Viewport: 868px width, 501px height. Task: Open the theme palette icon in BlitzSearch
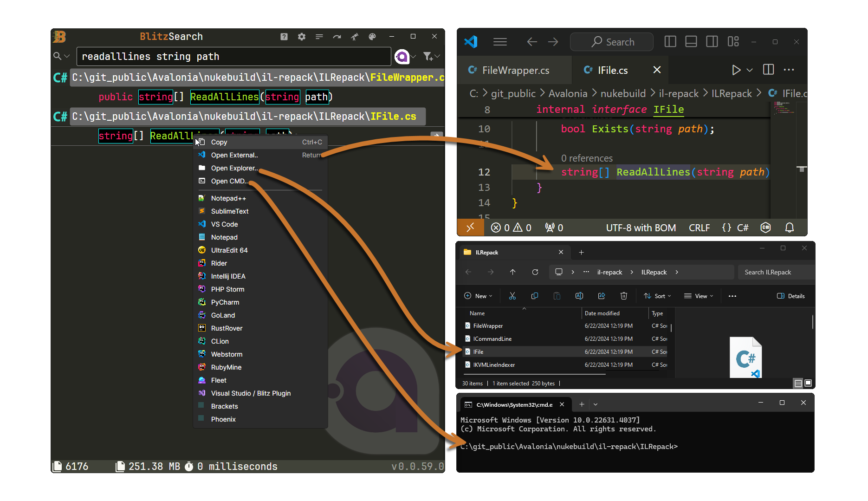pyautogui.click(x=372, y=37)
